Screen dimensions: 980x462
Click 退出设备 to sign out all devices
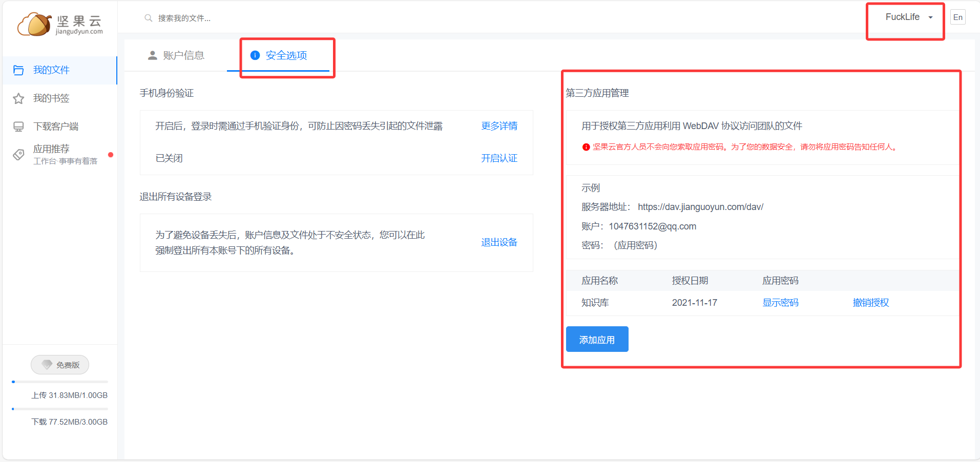point(499,242)
